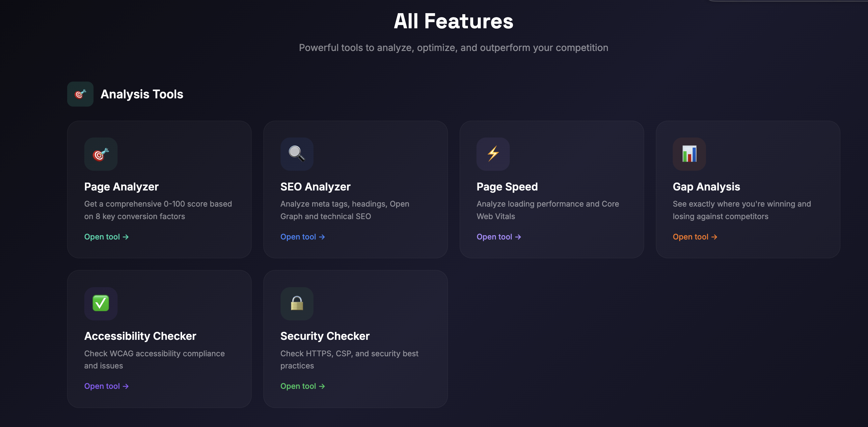Select the Gap Analysis bar chart icon
Screen dimensions: 868x427
coord(689,154)
